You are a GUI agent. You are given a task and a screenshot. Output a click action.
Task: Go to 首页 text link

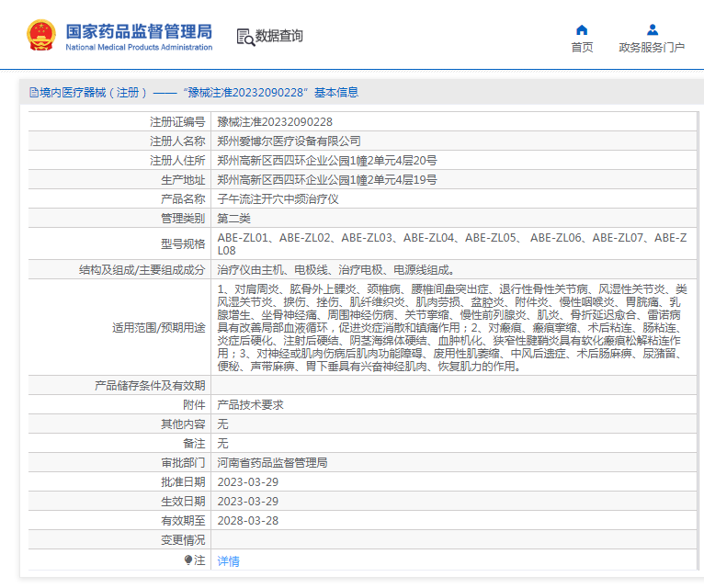pyautogui.click(x=582, y=47)
